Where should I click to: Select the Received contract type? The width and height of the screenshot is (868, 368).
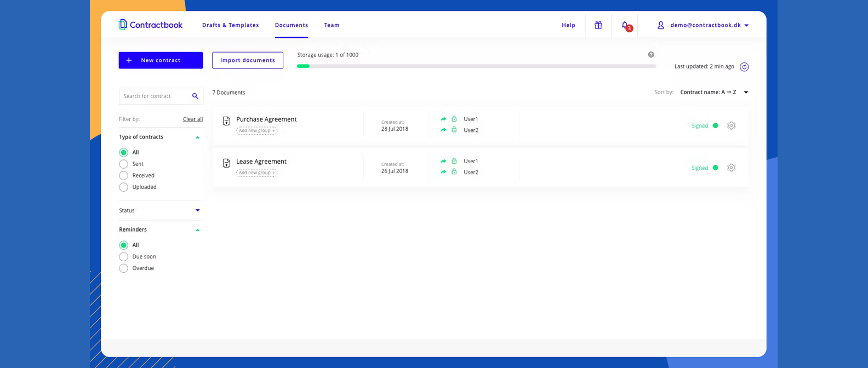[x=123, y=175]
